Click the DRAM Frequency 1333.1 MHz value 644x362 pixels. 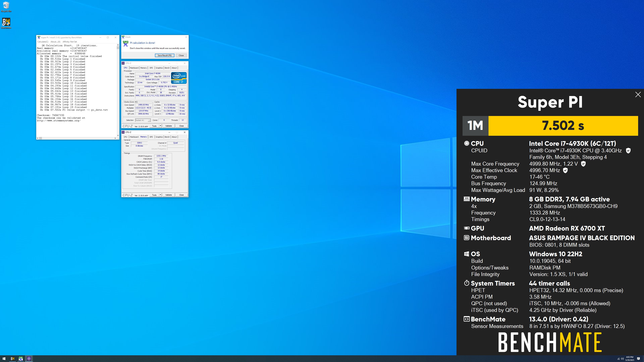(x=161, y=156)
